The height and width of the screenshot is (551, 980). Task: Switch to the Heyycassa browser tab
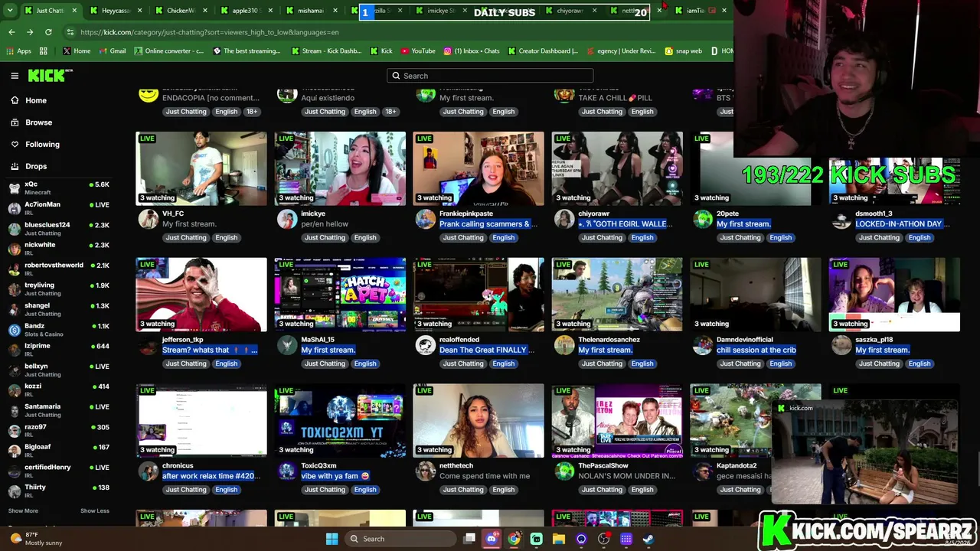point(116,11)
